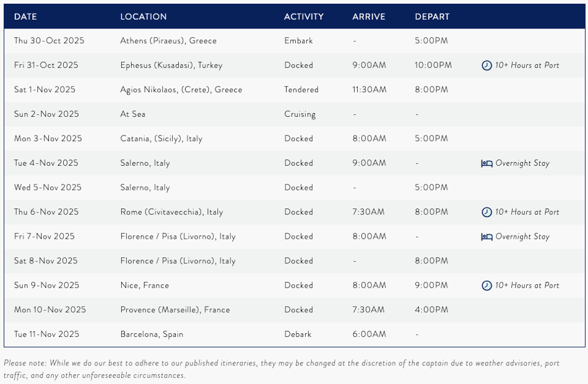The image size is (588, 384).
Task: Click the clock icon in the Rome row
Action: tap(486, 212)
